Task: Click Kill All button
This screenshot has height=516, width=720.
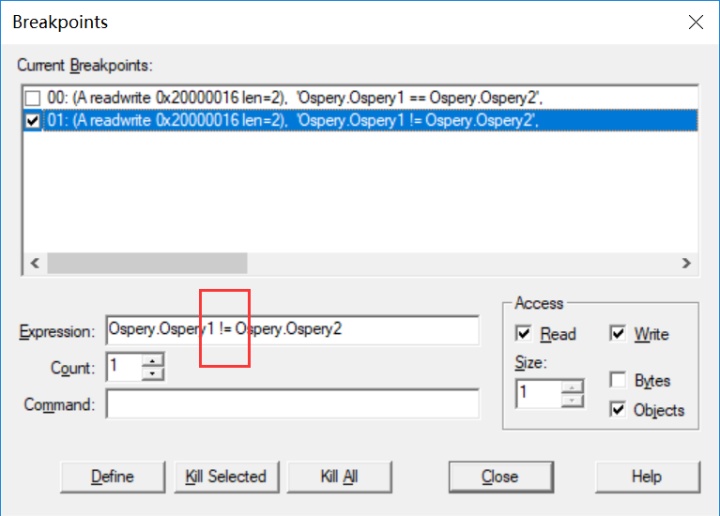Action: (339, 477)
